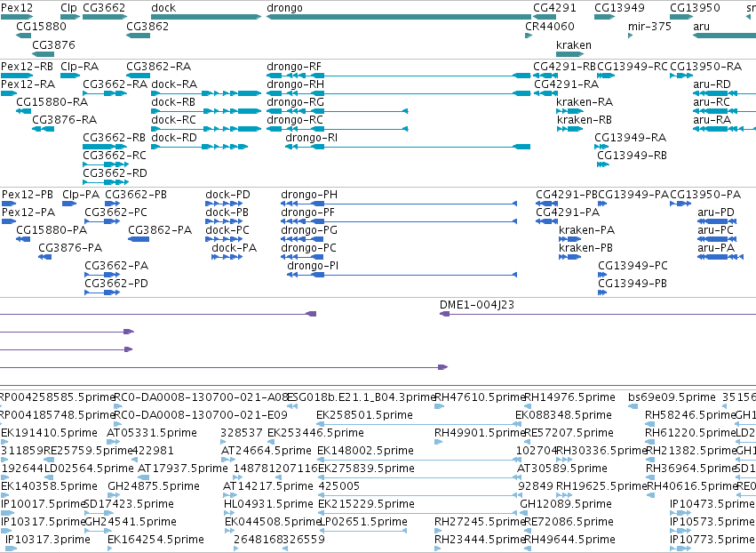Click the GH24875.5prime EST label
The image size is (756, 553).
click(154, 486)
